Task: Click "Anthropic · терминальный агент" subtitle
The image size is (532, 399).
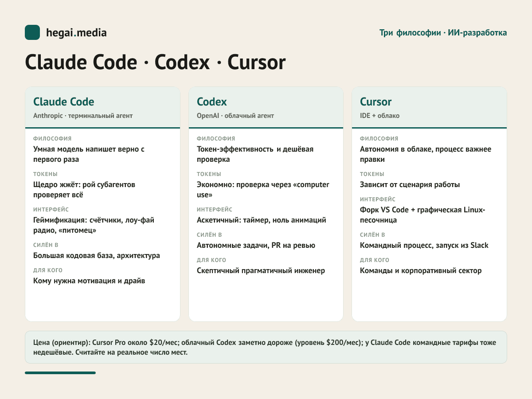Action: click(83, 116)
